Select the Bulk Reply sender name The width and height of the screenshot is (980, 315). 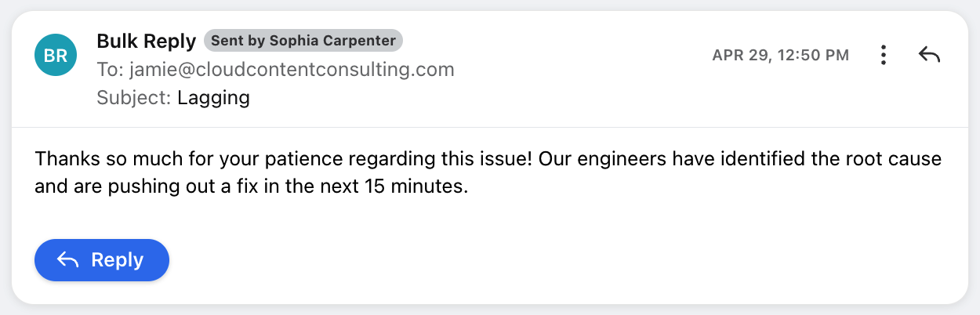(147, 41)
